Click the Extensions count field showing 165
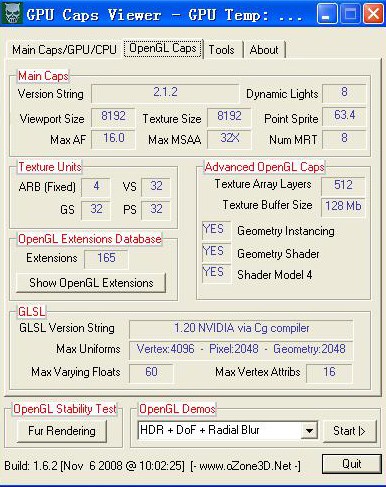 tap(106, 259)
